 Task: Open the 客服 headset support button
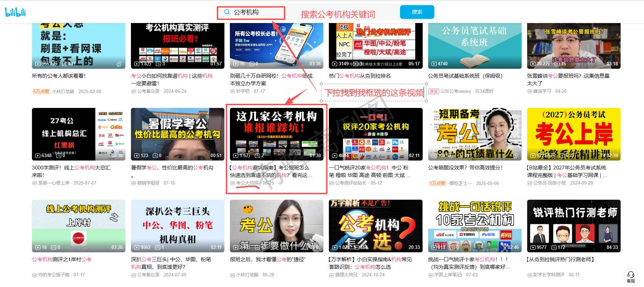coord(631,277)
